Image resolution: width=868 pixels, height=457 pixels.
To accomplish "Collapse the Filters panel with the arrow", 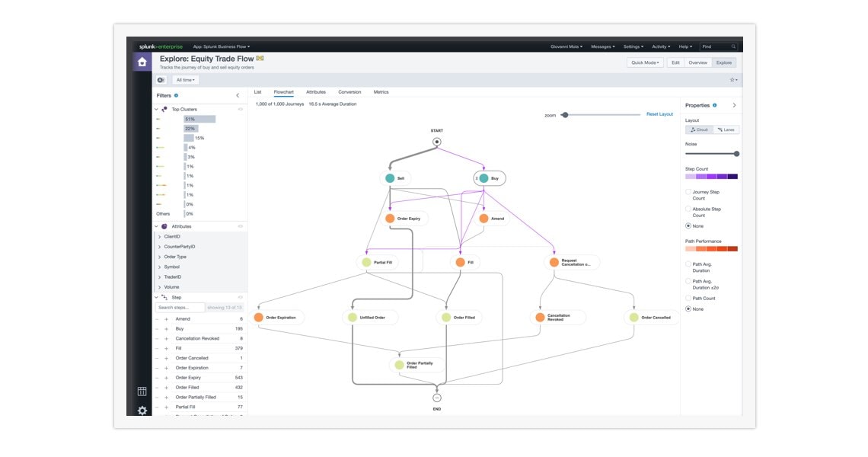I will coord(238,96).
